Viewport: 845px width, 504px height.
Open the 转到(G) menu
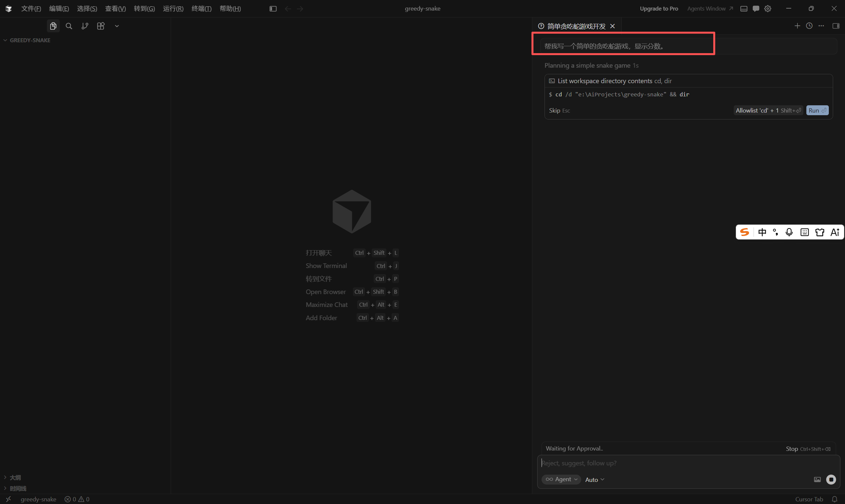144,9
